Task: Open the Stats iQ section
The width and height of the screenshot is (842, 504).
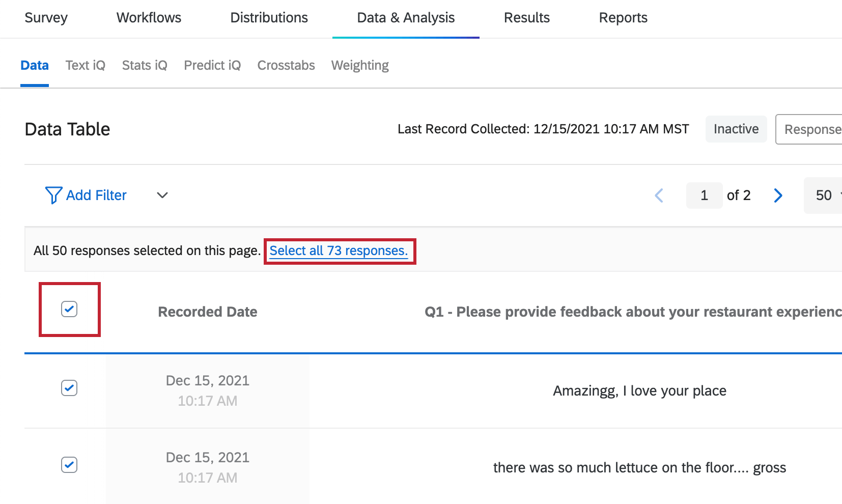Action: pyautogui.click(x=144, y=65)
